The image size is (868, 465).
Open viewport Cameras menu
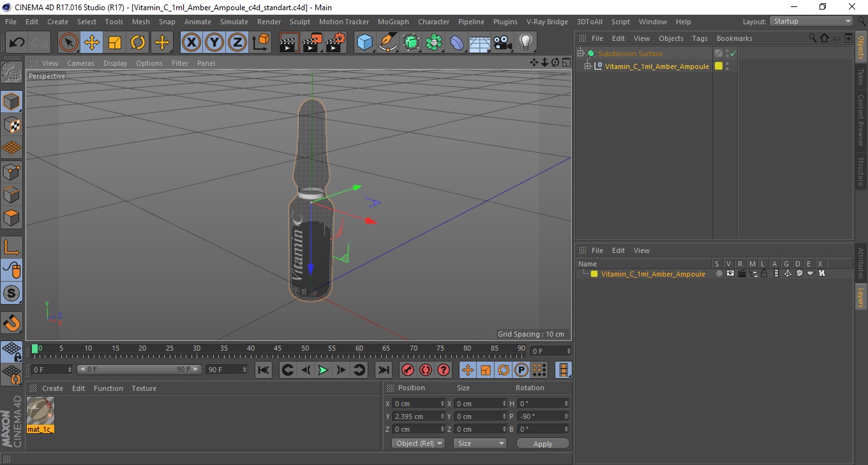[x=80, y=63]
